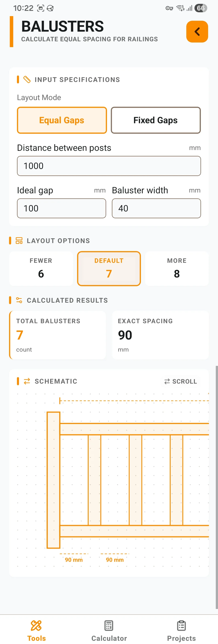The height and width of the screenshot is (644, 218).
Task: Choose the Default 7 balusters option
Action: point(109,268)
